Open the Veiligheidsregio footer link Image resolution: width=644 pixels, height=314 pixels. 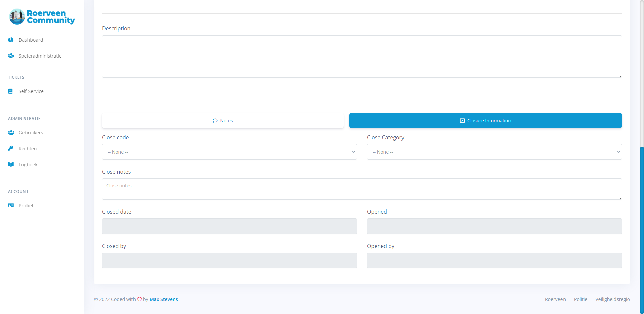click(612, 299)
